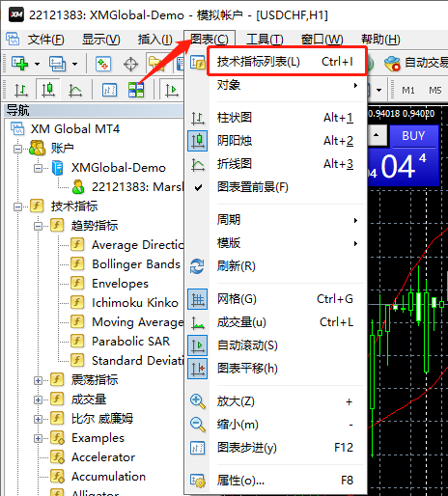Click the Auto Trading icon
Image resolution: width=448 pixels, height=496 pixels.
392,63
